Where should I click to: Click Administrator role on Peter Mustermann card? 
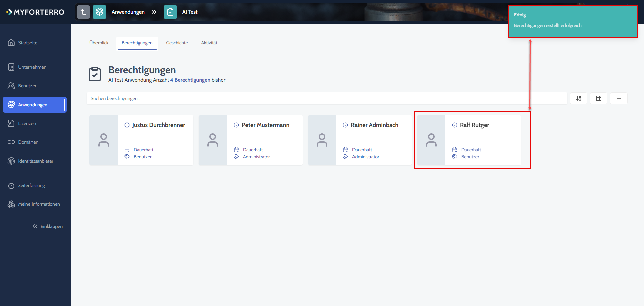pos(256,157)
